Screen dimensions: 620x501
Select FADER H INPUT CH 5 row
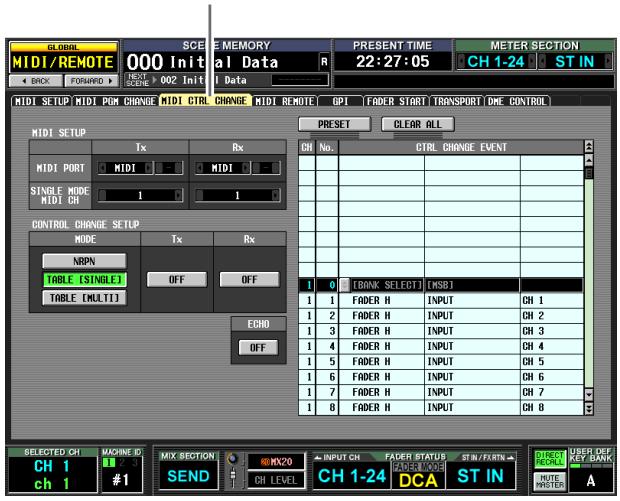click(441, 361)
